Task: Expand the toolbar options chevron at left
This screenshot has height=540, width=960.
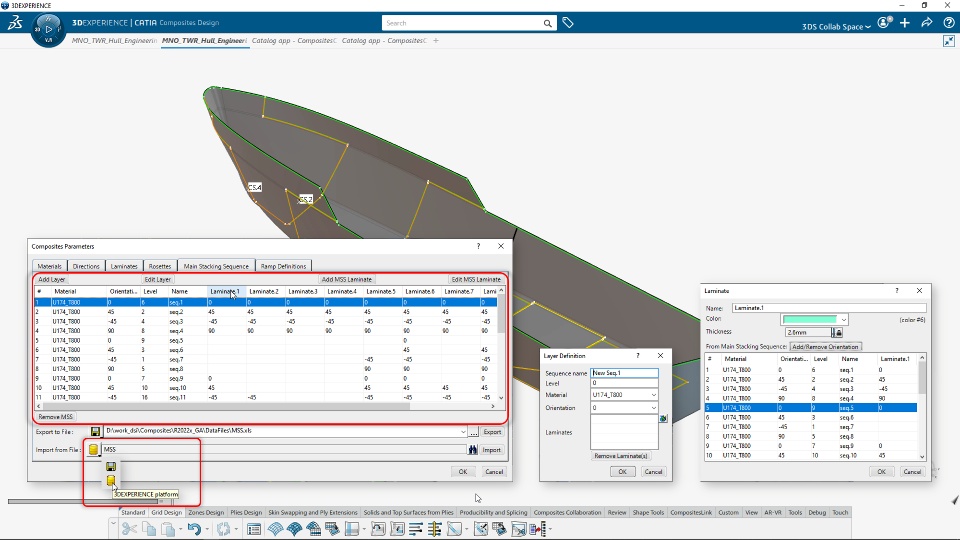Action: 113,523
